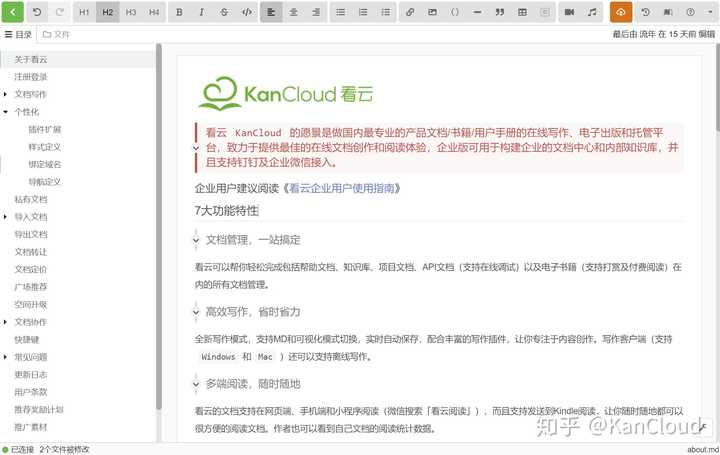This screenshot has width=720, height=455.
Task: Right-align the text
Action: [x=316, y=12]
